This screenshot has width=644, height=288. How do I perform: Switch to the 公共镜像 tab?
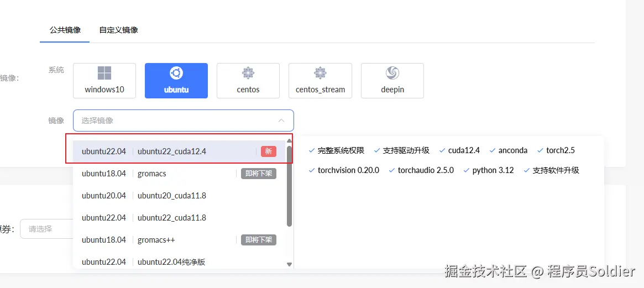[x=65, y=30]
